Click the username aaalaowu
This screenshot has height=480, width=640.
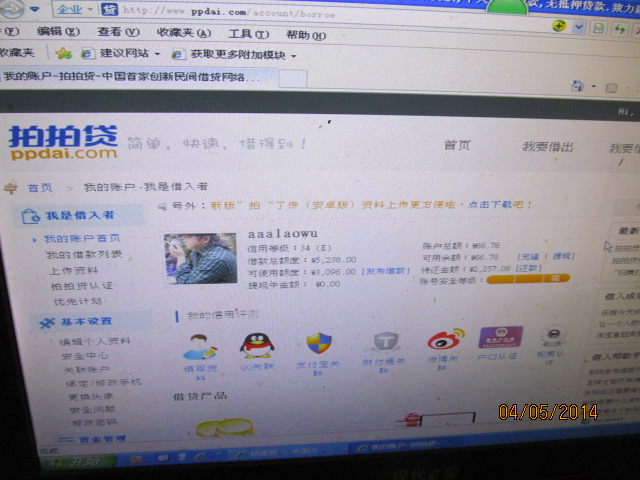coord(282,234)
